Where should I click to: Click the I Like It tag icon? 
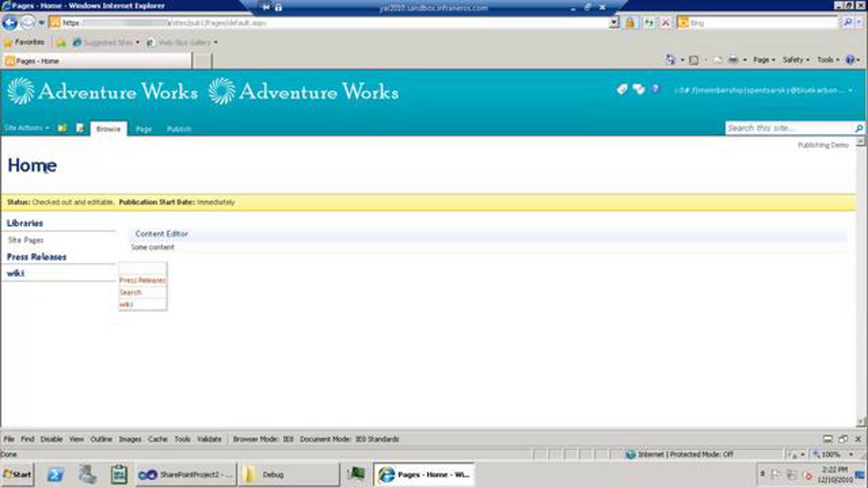(622, 89)
